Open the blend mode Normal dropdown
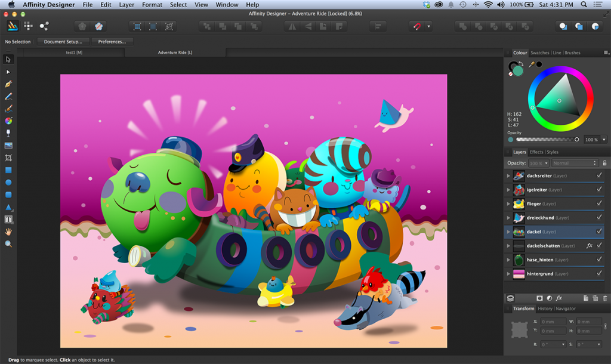 pyautogui.click(x=575, y=163)
